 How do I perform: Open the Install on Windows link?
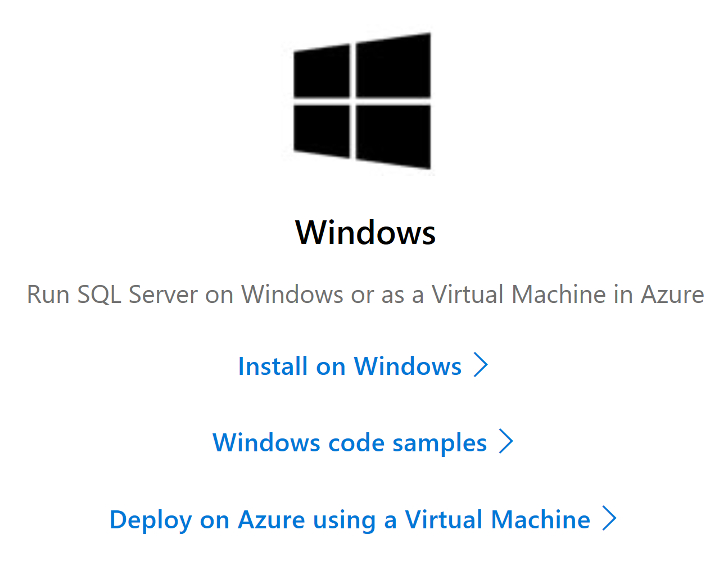(350, 366)
